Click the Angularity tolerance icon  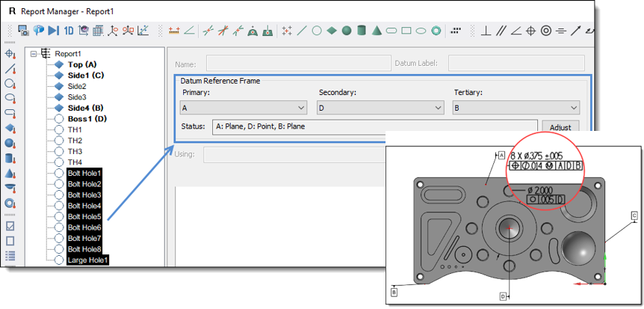[x=515, y=31]
